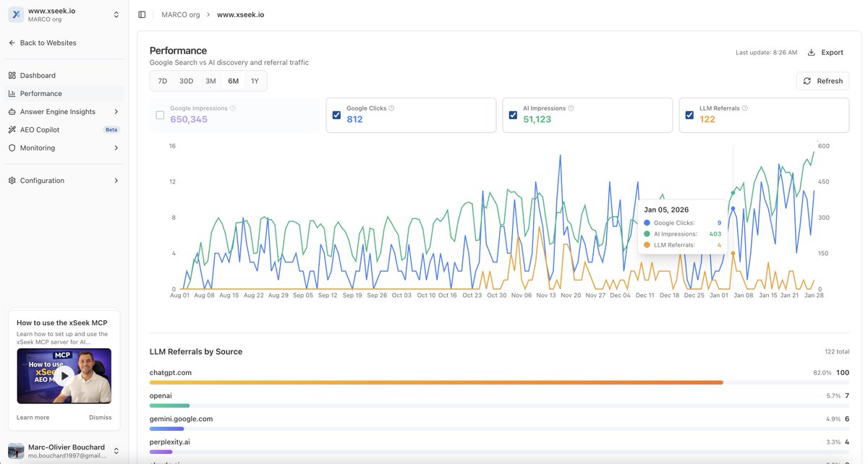Click the gemini.google.com referral bar
This screenshot has height=464, width=868.
[167, 429]
